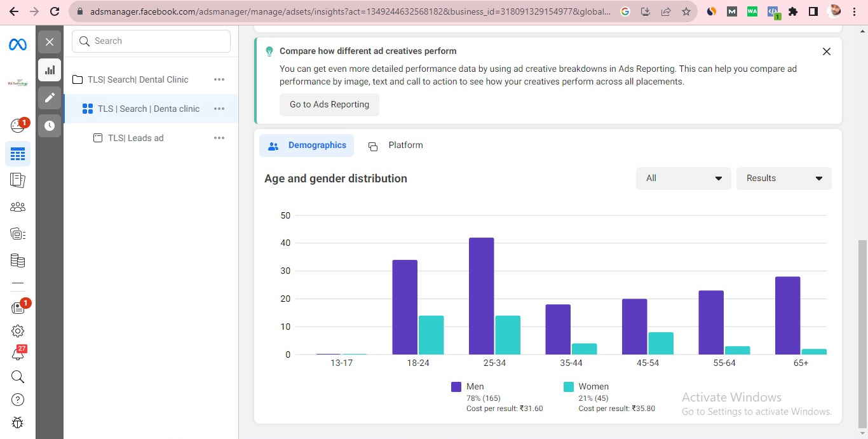Select the pencil edit icon
The height and width of the screenshot is (439, 868).
tap(50, 98)
